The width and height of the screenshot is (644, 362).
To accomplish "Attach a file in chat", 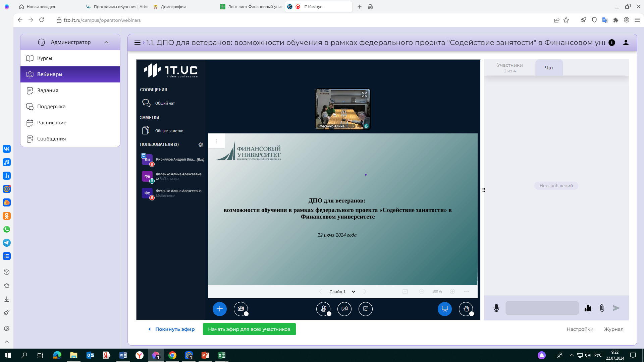I will coord(602,308).
